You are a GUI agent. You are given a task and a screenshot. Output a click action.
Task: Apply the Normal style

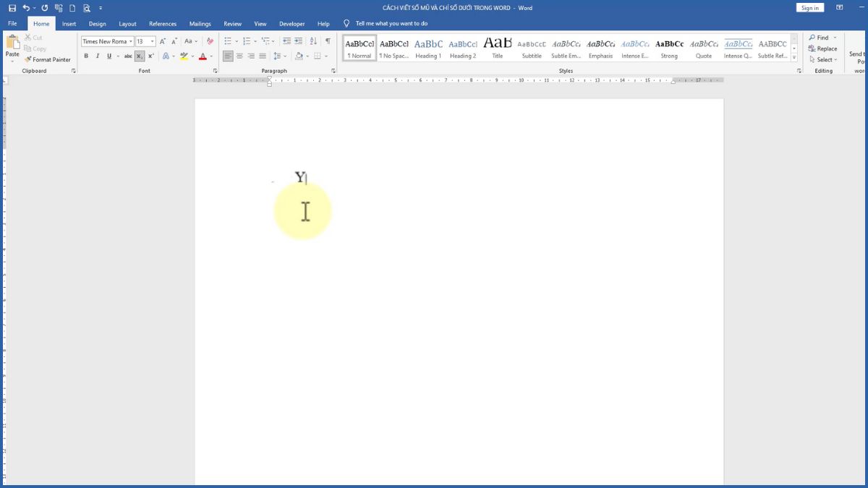[x=359, y=48]
